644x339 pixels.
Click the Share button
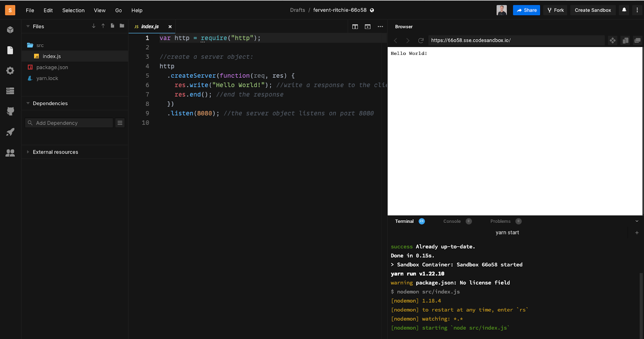coord(526,10)
